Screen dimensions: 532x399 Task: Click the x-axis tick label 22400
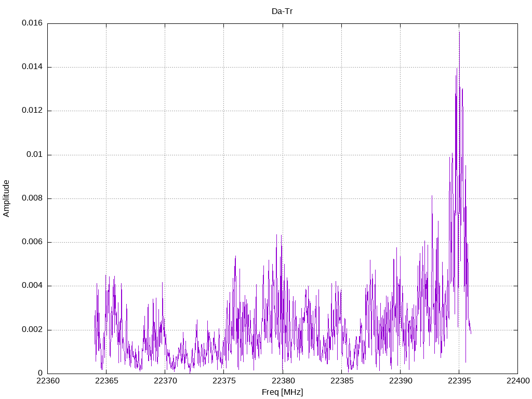[518, 381]
